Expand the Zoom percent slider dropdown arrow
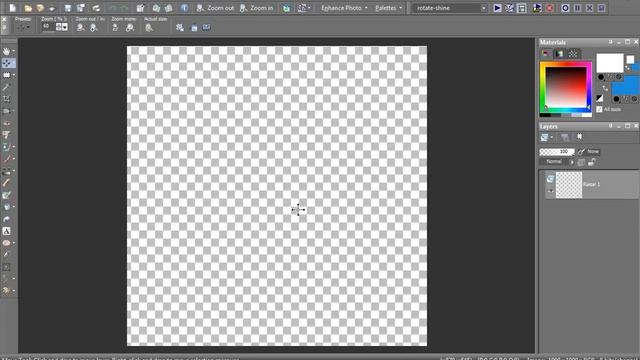The width and height of the screenshot is (640, 360). (x=64, y=27)
